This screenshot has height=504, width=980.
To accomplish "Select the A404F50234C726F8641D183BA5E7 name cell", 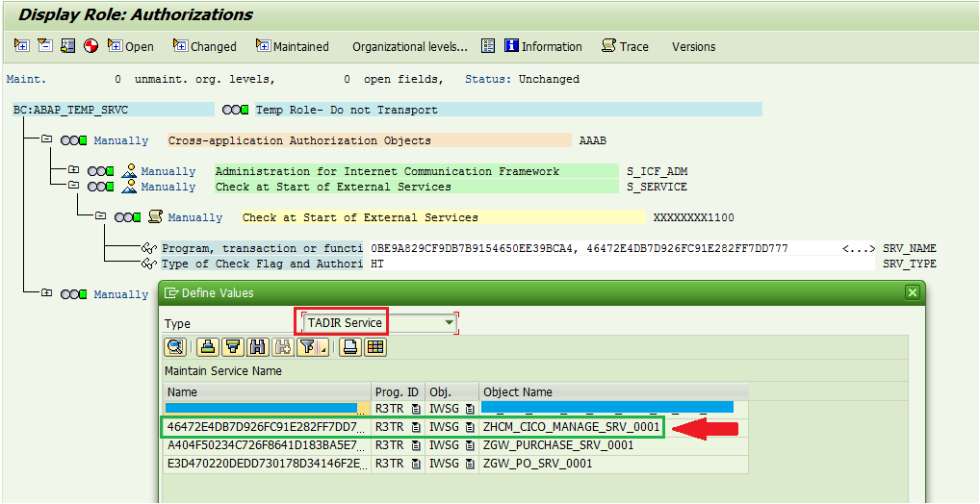I will (x=266, y=445).
